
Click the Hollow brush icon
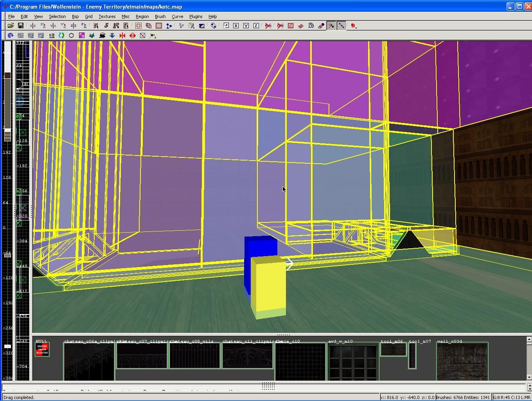tap(159, 25)
